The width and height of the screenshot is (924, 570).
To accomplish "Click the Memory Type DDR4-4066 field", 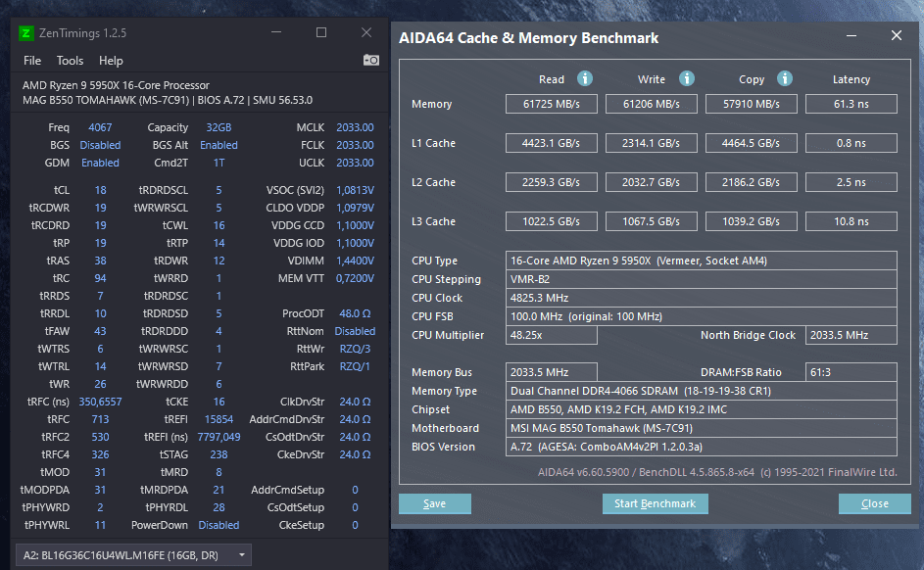I will 702,391.
